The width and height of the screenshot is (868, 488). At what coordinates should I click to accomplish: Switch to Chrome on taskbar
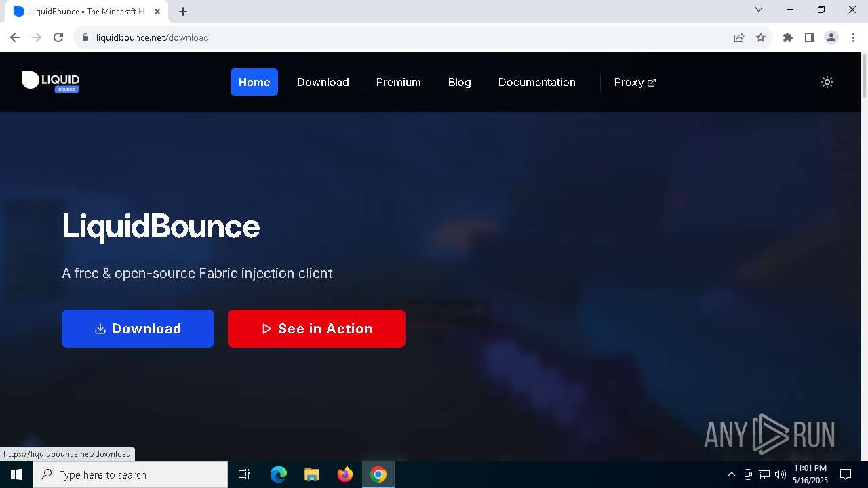pyautogui.click(x=378, y=474)
